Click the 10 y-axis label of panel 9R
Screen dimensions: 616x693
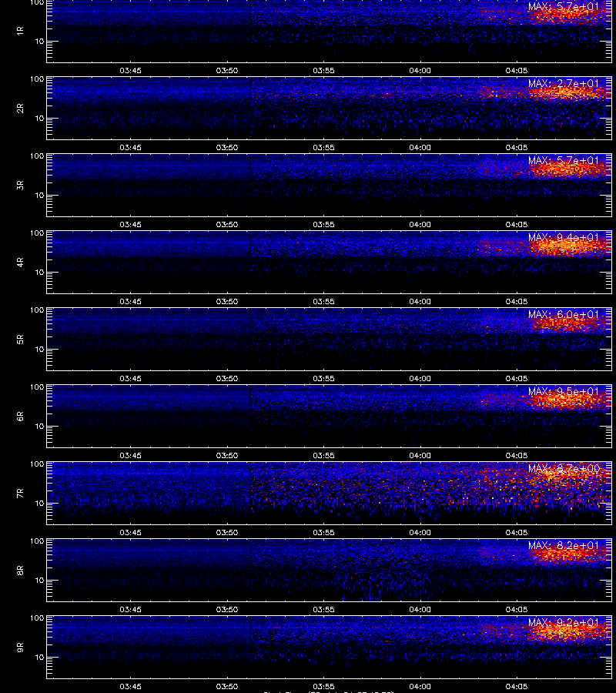(39, 658)
